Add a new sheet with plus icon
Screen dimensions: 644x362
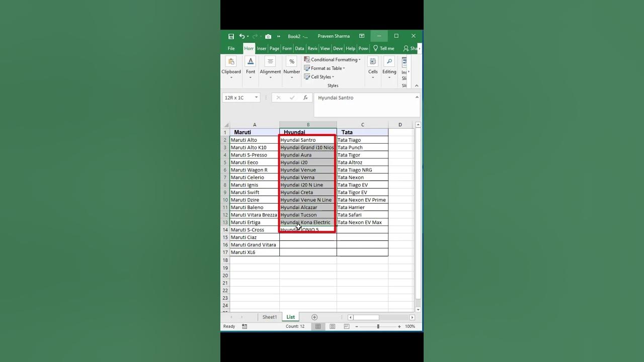coord(314,317)
